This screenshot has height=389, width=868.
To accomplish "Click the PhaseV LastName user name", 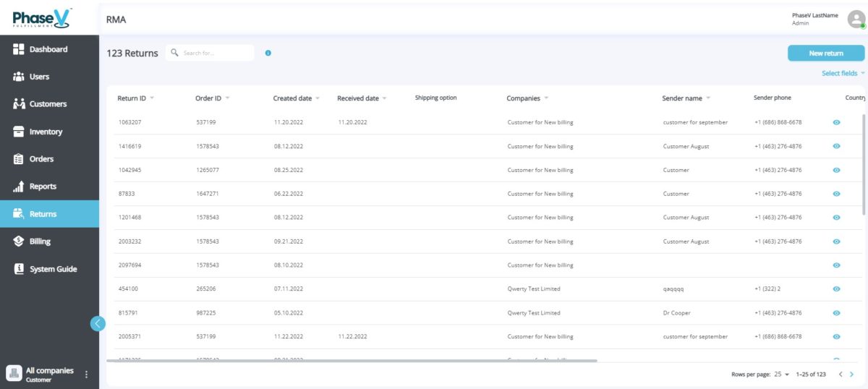I will [816, 15].
